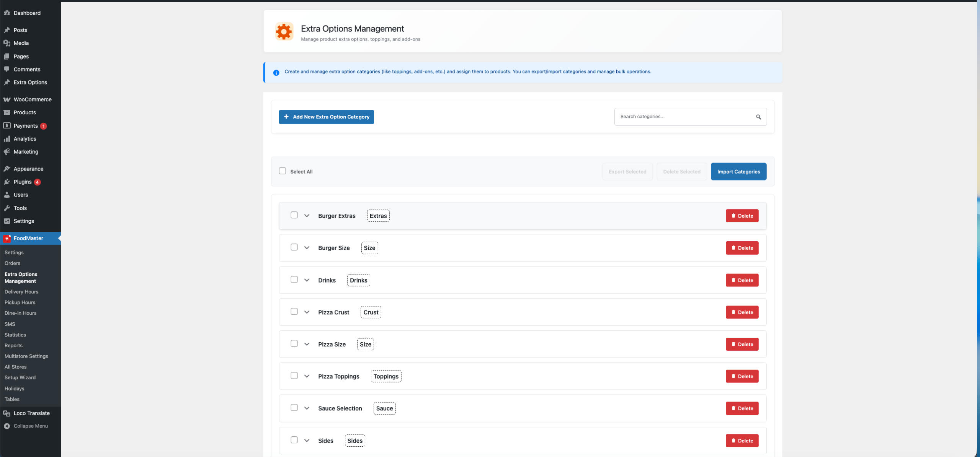Click the Dashboard icon in the sidebar
980x457 pixels.
(7, 13)
